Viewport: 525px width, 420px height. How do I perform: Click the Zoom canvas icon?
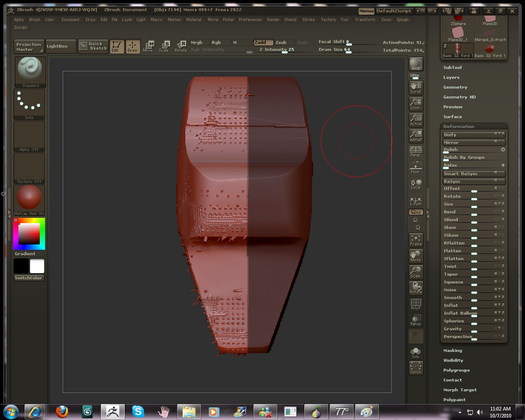click(415, 103)
